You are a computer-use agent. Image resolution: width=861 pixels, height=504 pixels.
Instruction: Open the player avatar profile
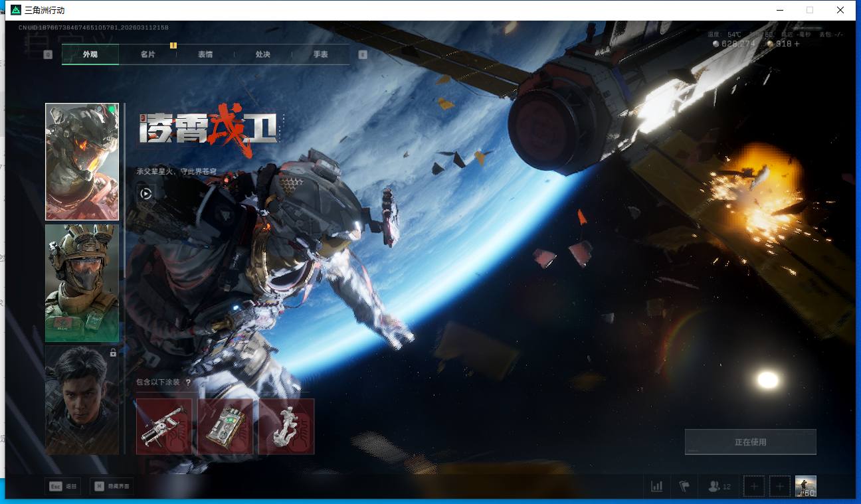coord(805,487)
